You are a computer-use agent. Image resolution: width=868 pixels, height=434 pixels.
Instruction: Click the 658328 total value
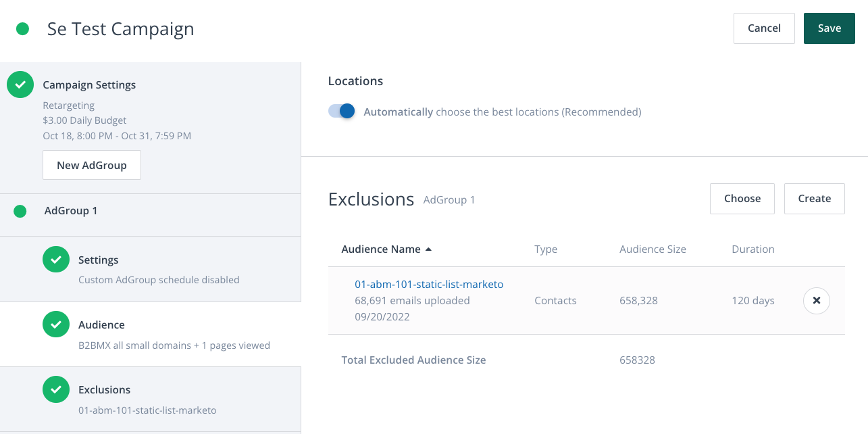[x=637, y=360]
